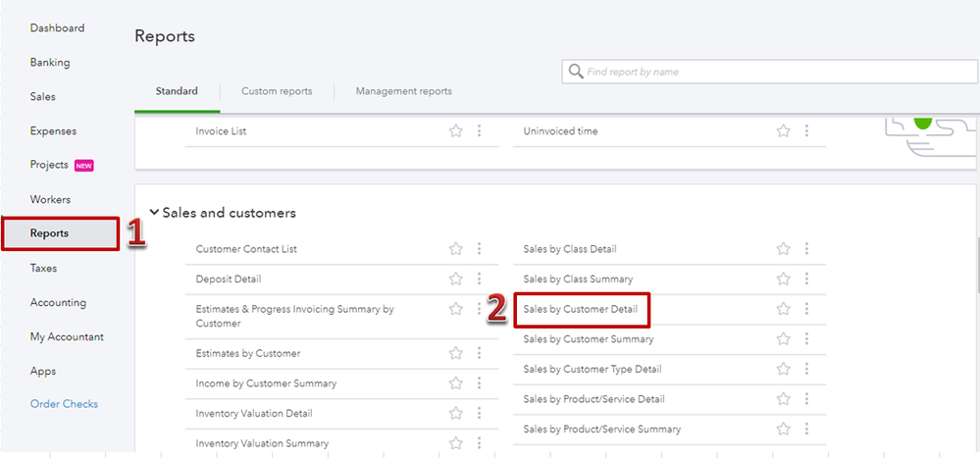Open the Sales by Customer Detail report
980x458 pixels.
tap(581, 309)
